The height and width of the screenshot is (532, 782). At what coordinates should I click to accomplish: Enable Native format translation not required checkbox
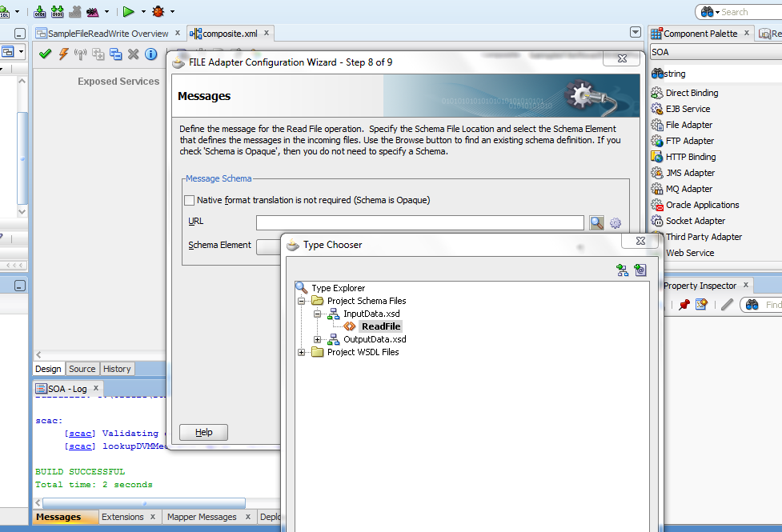tap(189, 201)
